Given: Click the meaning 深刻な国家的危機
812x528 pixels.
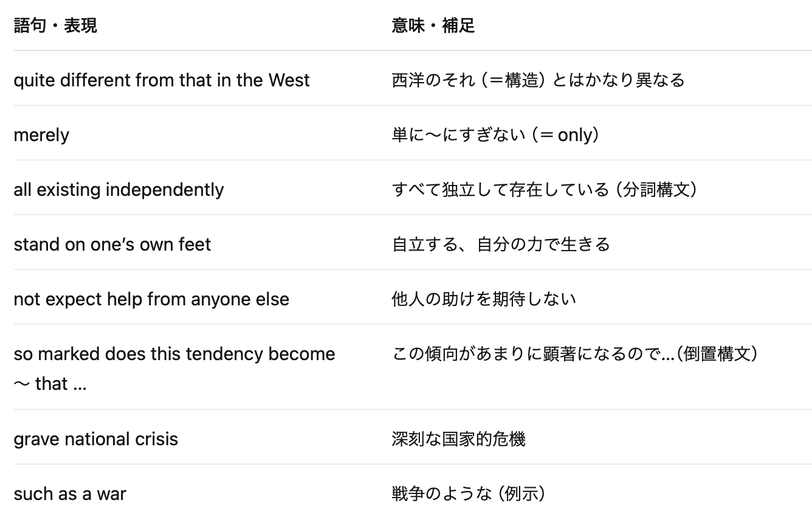Looking at the screenshot, I should tap(459, 439).
